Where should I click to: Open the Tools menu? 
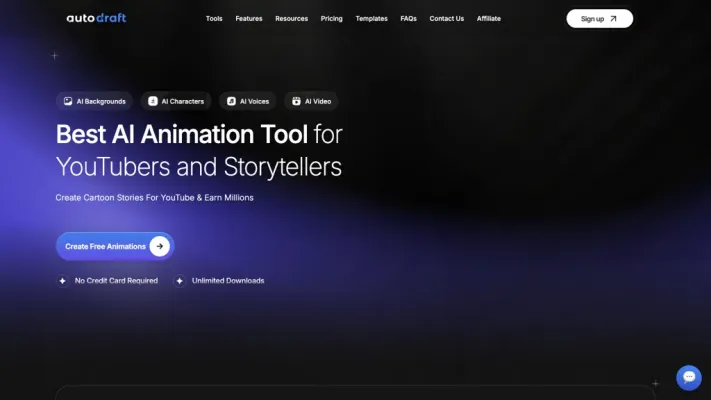point(214,19)
